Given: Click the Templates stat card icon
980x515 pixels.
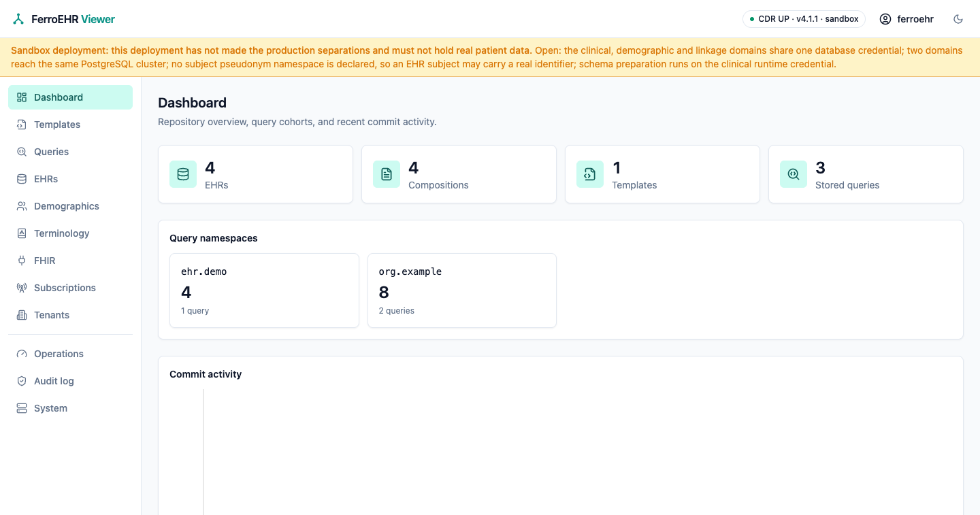Looking at the screenshot, I should click(590, 174).
